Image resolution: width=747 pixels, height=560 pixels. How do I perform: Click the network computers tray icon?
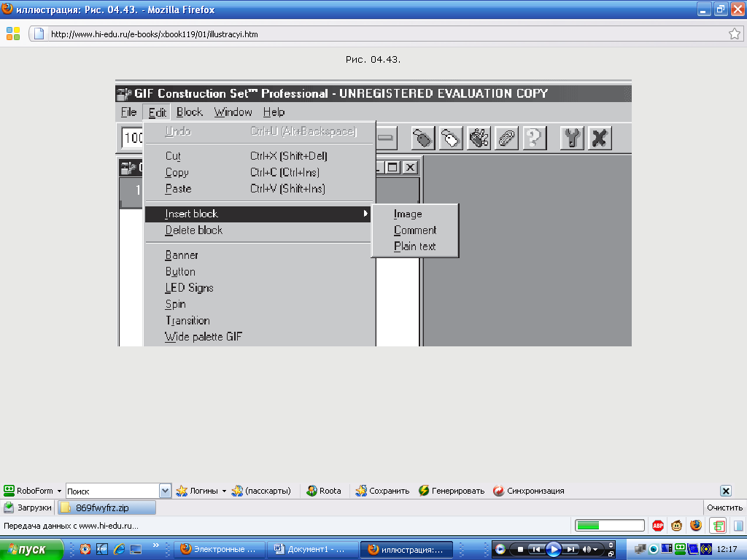(640, 549)
